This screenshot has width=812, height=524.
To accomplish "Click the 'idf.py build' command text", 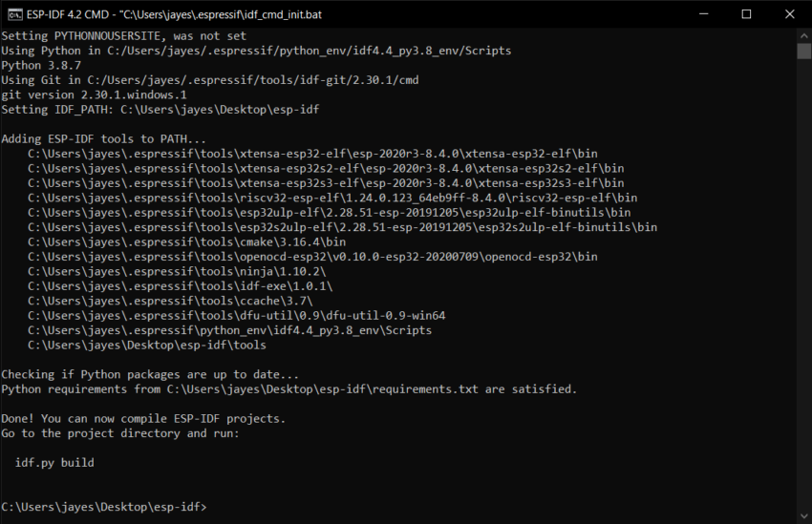I will (x=54, y=463).
